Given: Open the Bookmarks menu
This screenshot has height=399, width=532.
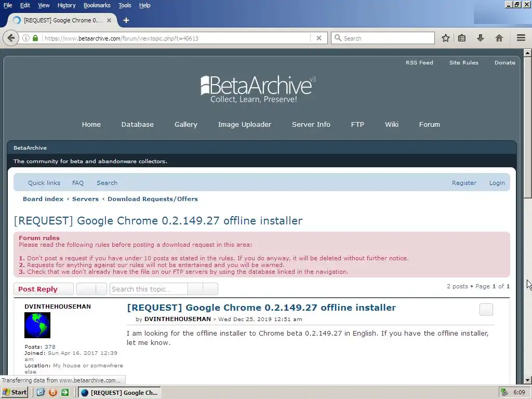Looking at the screenshot, I should (97, 5).
